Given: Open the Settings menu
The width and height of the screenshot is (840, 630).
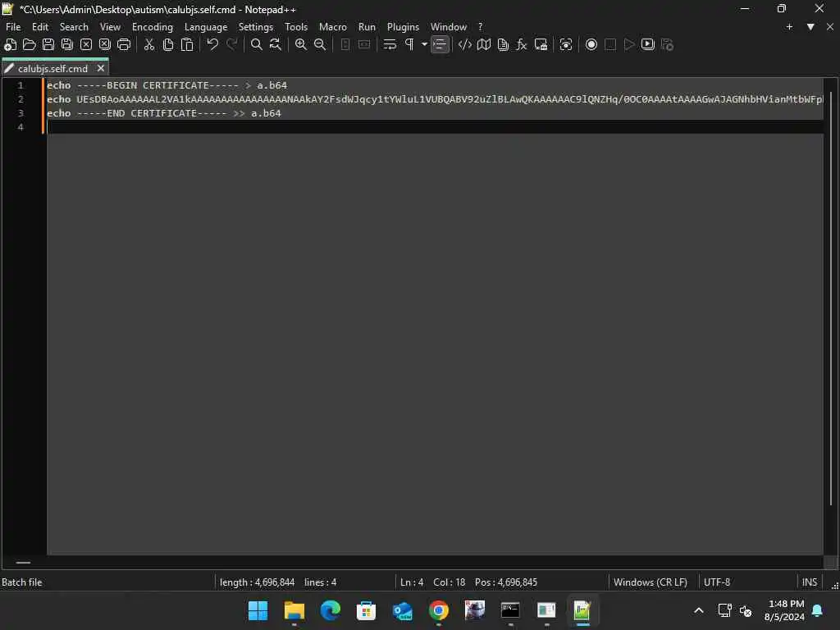Looking at the screenshot, I should click(x=256, y=27).
